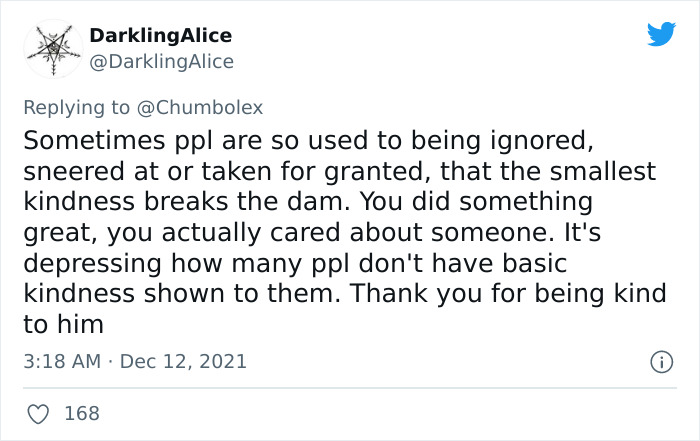The width and height of the screenshot is (700, 441).
Task: Click the 'Replying to' label text
Action: point(79,106)
